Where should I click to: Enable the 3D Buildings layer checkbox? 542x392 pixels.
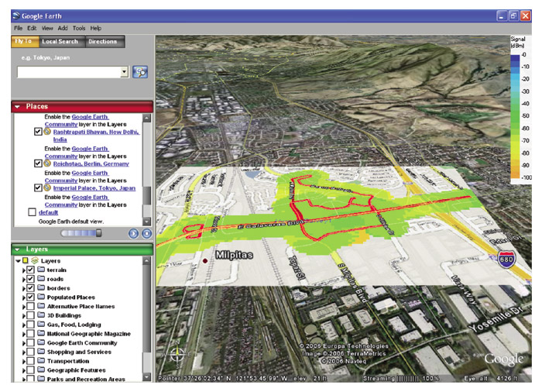pyautogui.click(x=30, y=315)
